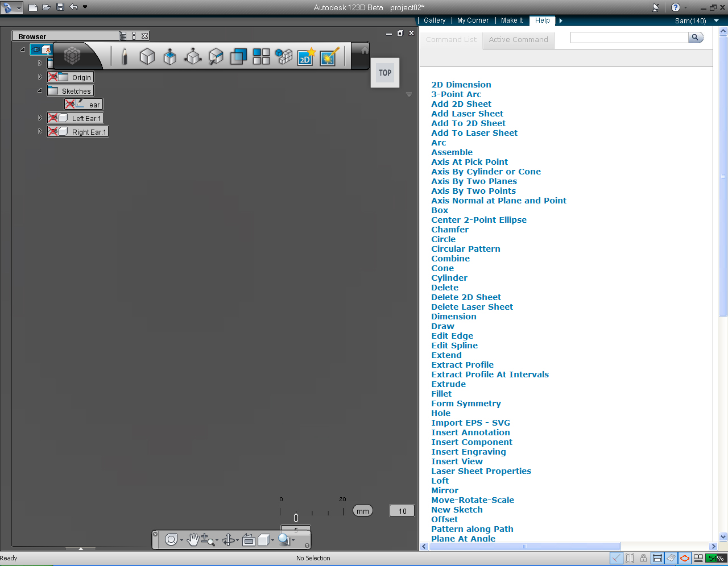This screenshot has width=728, height=566.
Task: Open the Loft help link
Action: (x=440, y=481)
